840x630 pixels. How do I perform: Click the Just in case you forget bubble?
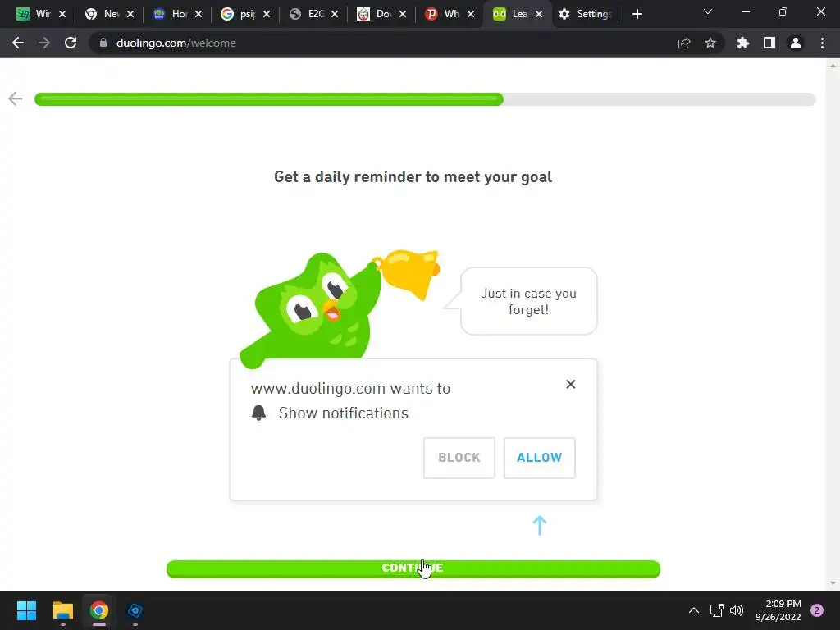click(529, 301)
